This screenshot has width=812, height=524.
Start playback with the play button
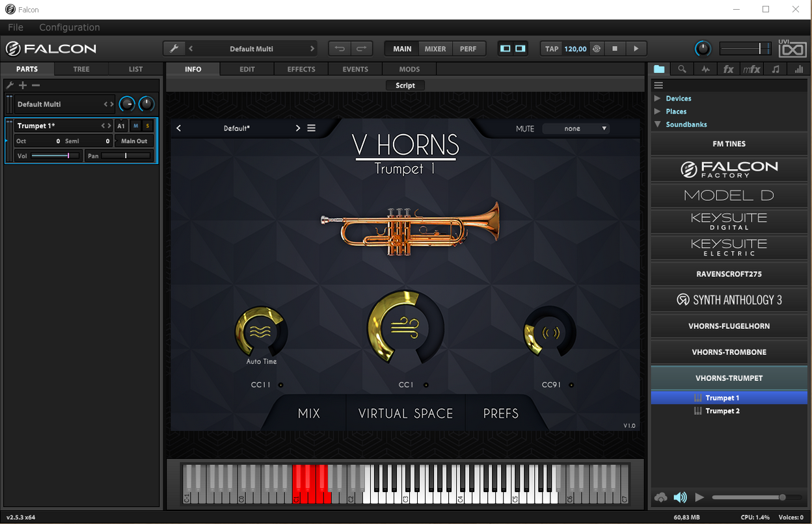[636, 49]
